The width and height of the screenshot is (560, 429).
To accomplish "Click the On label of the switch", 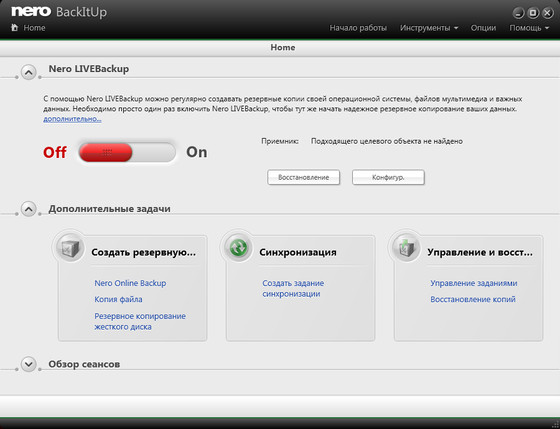I will pos(197,152).
